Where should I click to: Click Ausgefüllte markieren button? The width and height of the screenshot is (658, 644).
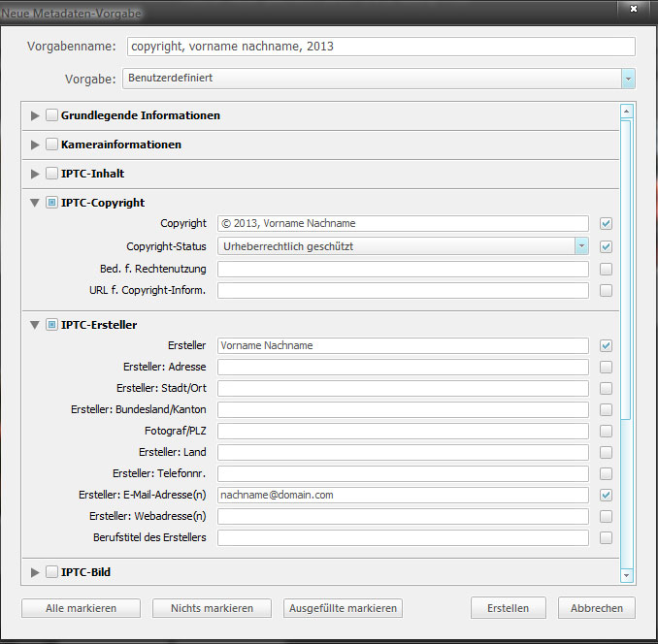click(x=343, y=608)
